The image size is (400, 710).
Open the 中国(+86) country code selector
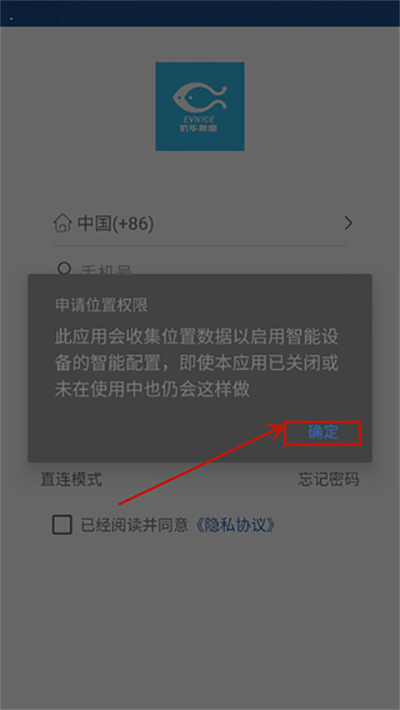pos(200,224)
